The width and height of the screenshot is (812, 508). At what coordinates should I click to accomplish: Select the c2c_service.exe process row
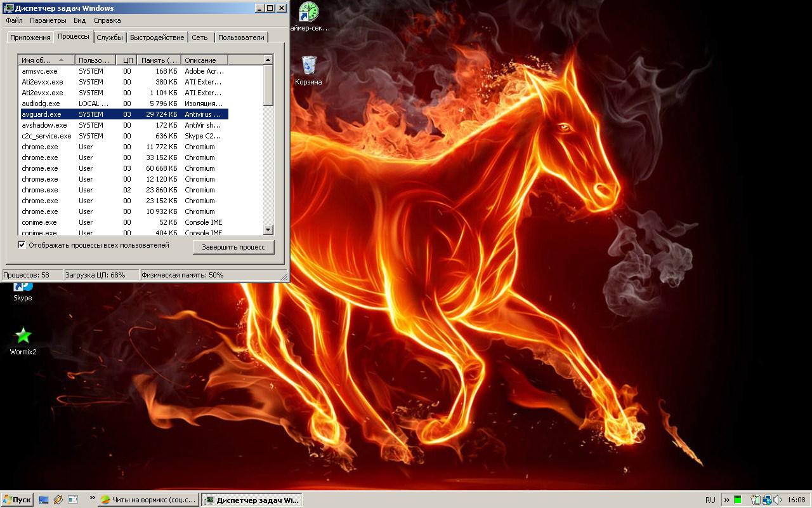[x=123, y=136]
